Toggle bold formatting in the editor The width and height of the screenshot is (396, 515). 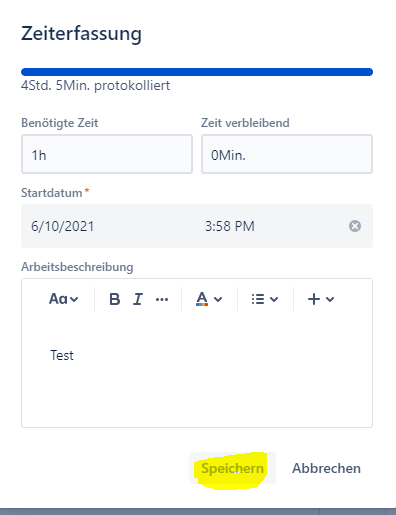coord(115,299)
